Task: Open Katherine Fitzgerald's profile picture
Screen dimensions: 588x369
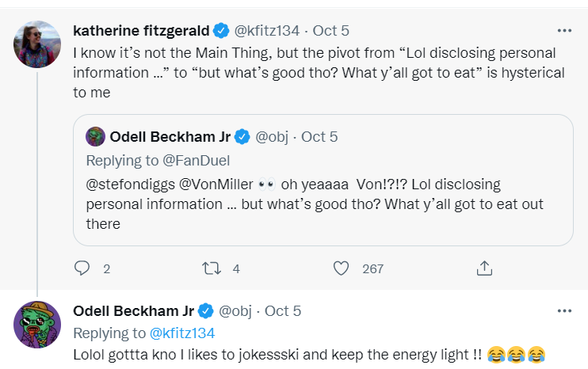Action: pyautogui.click(x=37, y=44)
